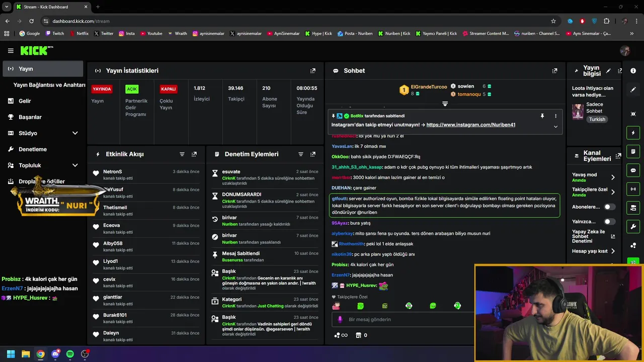The image size is (644, 362).
Task: Open the Nuriben41 Instagram link
Action: coord(470,125)
